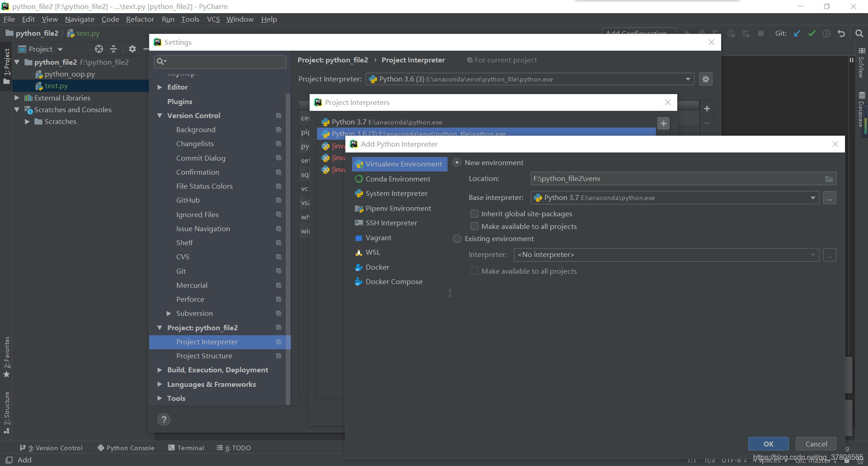Image resolution: width=868 pixels, height=466 pixels.
Task: Check Make available to all projects under New environment
Action: pyautogui.click(x=474, y=227)
